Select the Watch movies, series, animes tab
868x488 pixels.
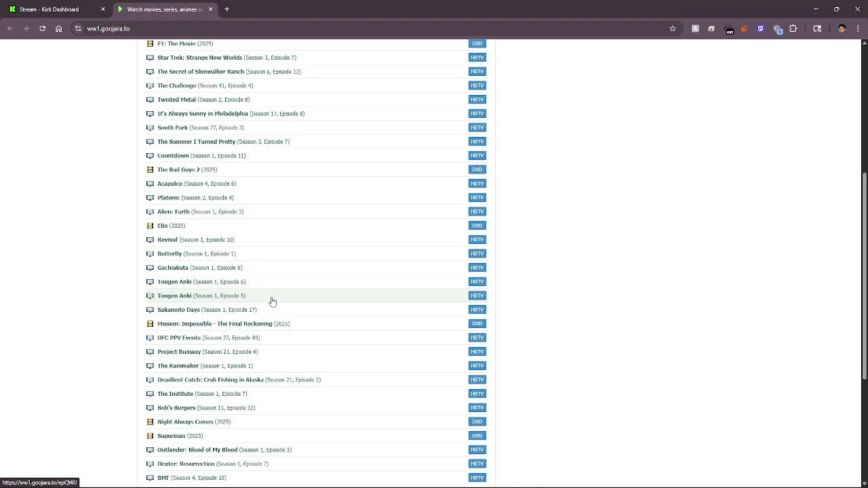pos(165,9)
